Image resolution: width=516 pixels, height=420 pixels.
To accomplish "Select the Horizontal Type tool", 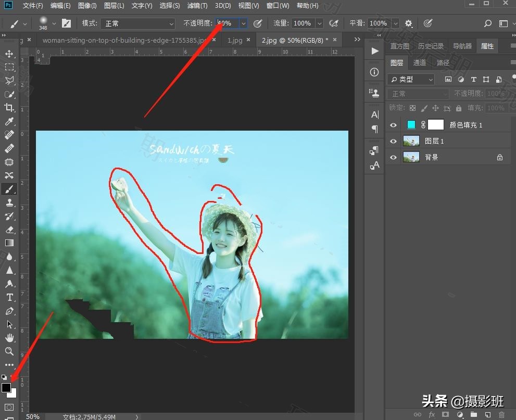I will pyautogui.click(x=9, y=297).
